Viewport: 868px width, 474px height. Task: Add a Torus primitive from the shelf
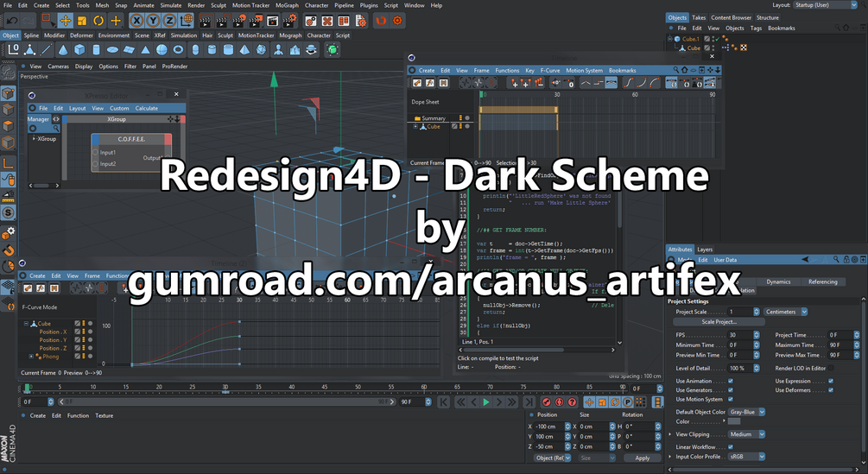point(178,50)
